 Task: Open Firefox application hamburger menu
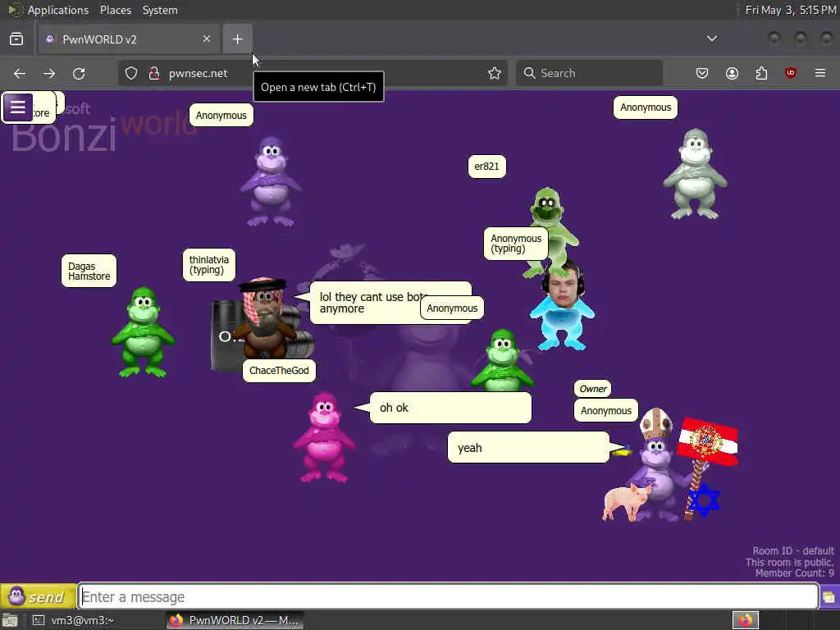820,73
